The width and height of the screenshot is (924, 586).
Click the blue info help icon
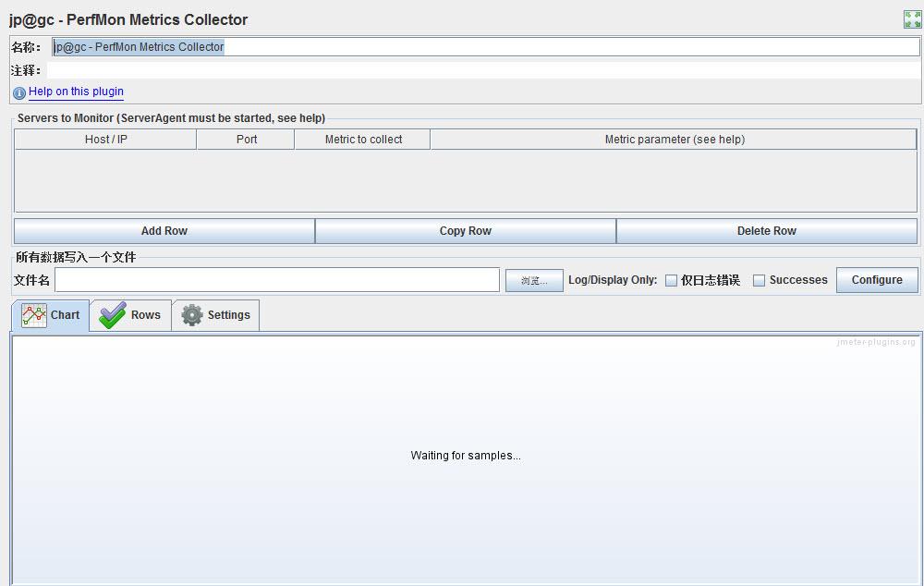19,92
